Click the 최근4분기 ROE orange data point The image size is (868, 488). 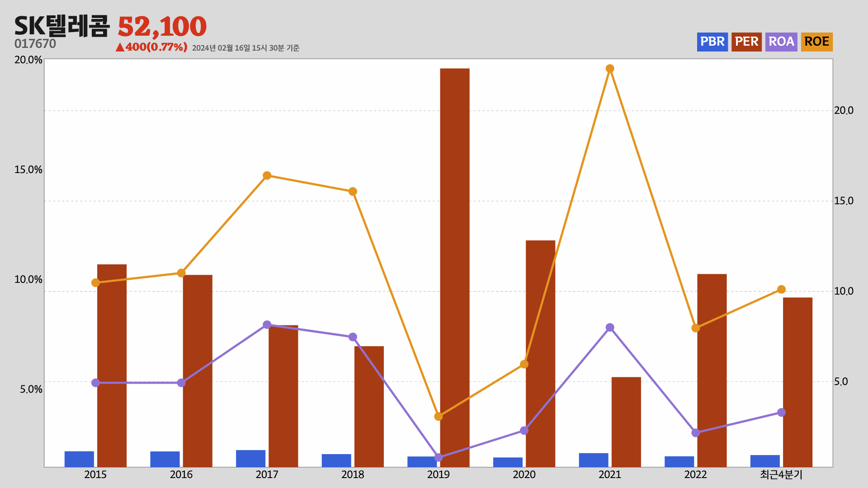point(781,290)
